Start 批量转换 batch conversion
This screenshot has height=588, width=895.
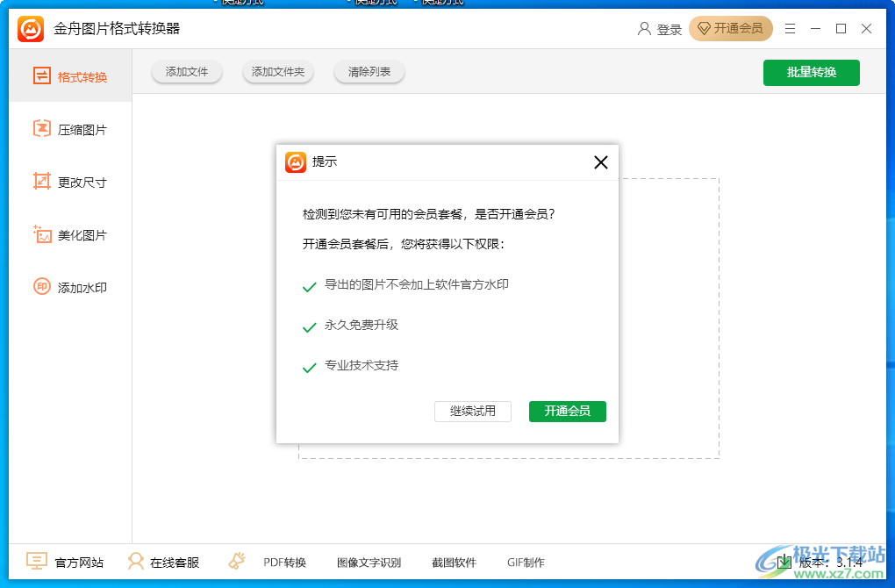point(811,72)
